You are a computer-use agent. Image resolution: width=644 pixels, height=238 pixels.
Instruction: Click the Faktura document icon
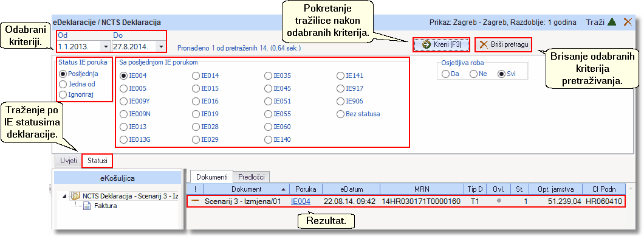(x=87, y=206)
